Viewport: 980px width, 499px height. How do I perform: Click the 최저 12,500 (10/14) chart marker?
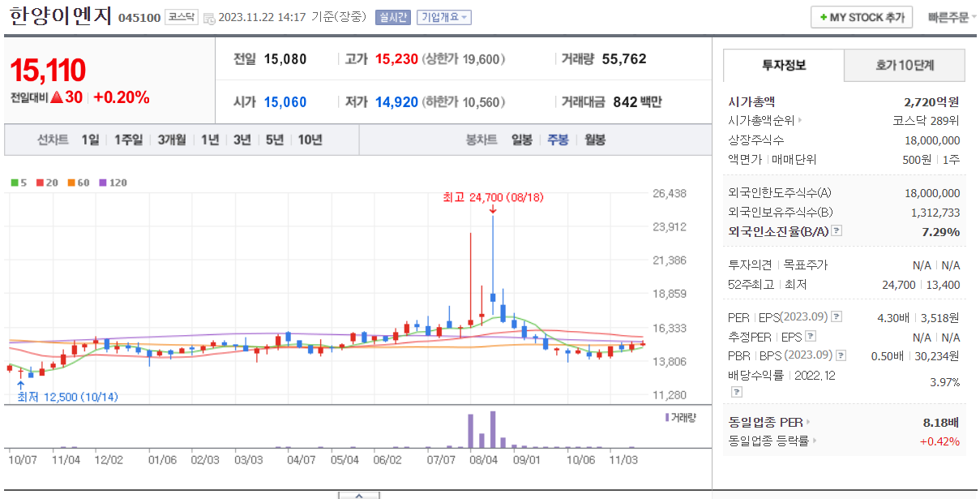coord(66,397)
